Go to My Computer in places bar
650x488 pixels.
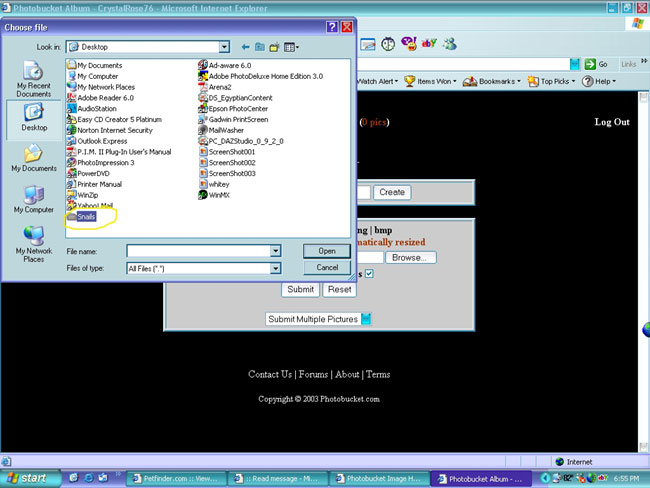pos(33,199)
